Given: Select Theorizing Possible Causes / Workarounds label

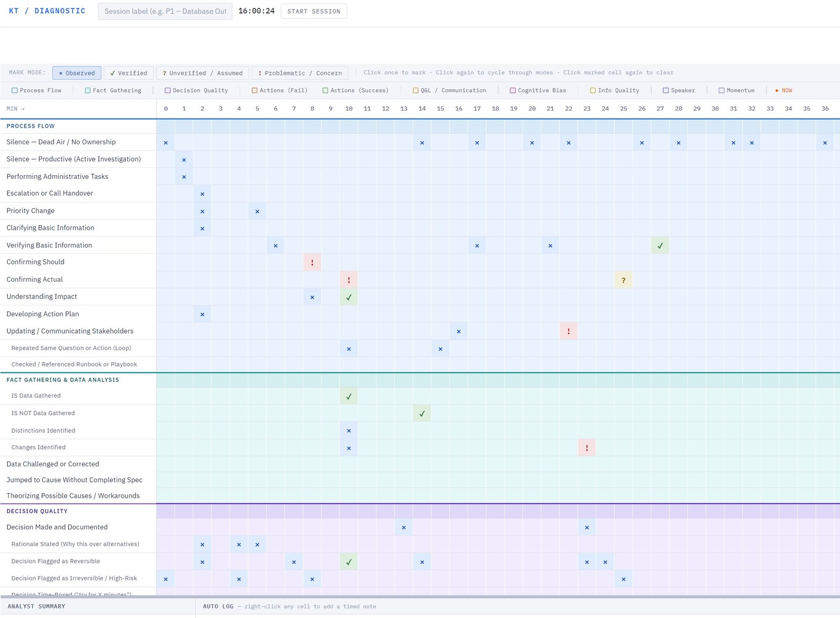Looking at the screenshot, I should (x=73, y=495).
